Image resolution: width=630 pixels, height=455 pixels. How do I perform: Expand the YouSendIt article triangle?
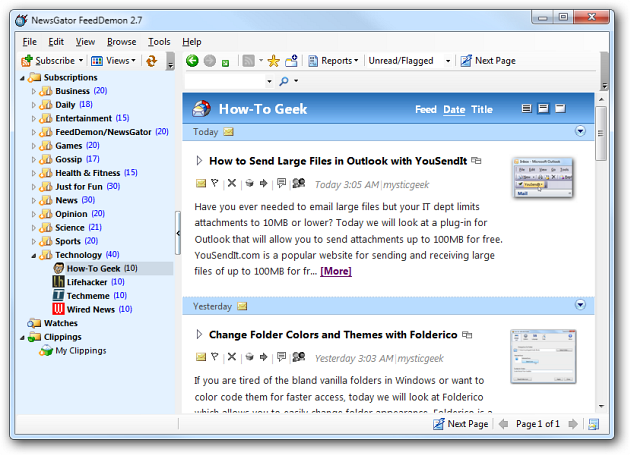(x=199, y=161)
